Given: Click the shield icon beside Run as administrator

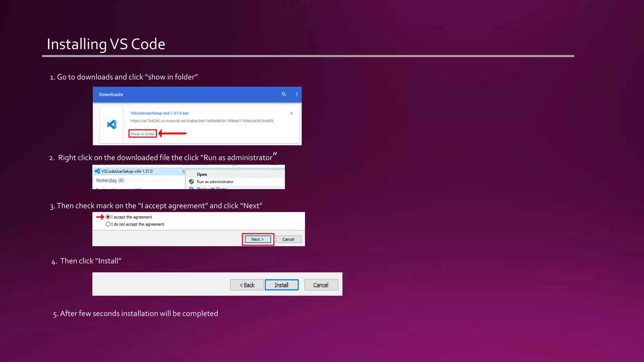Looking at the screenshot, I should pos(192,182).
